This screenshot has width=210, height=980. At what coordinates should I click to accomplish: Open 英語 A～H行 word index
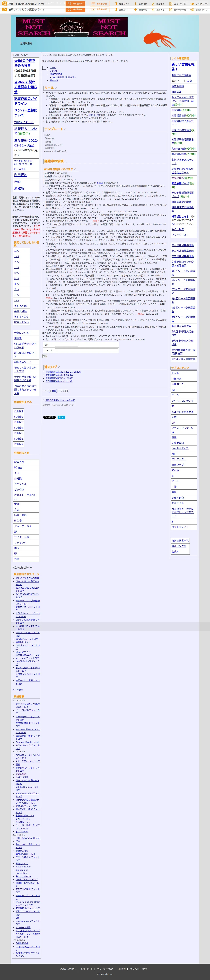point(21,306)
